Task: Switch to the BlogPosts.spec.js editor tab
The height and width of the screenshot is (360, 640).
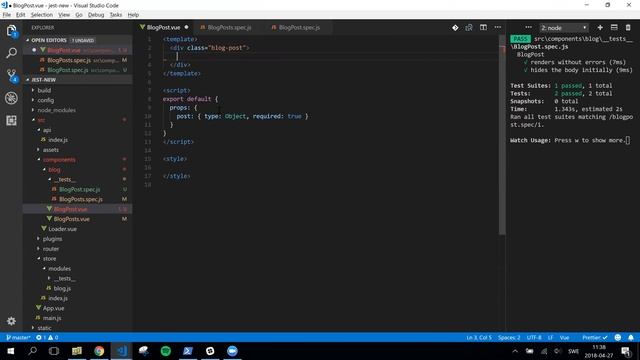Action: (229, 27)
